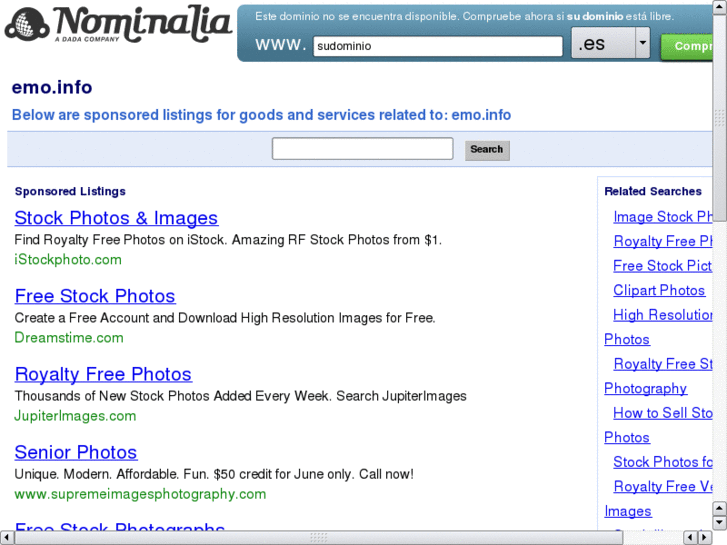727x545 pixels.
Task: Visit www.supremeimagesphotography.com link
Action: click(x=140, y=494)
